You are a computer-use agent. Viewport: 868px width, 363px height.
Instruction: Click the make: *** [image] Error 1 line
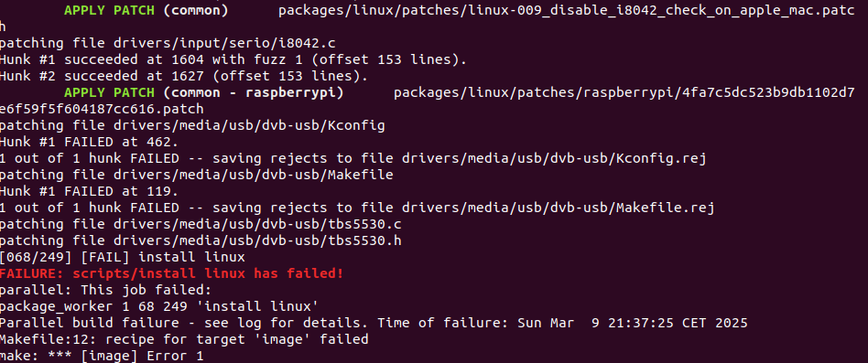102,356
